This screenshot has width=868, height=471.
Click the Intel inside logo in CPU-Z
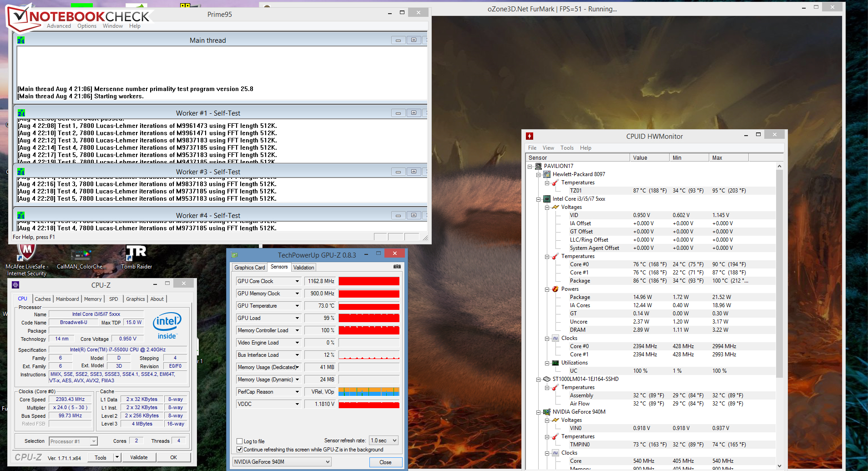[167, 325]
